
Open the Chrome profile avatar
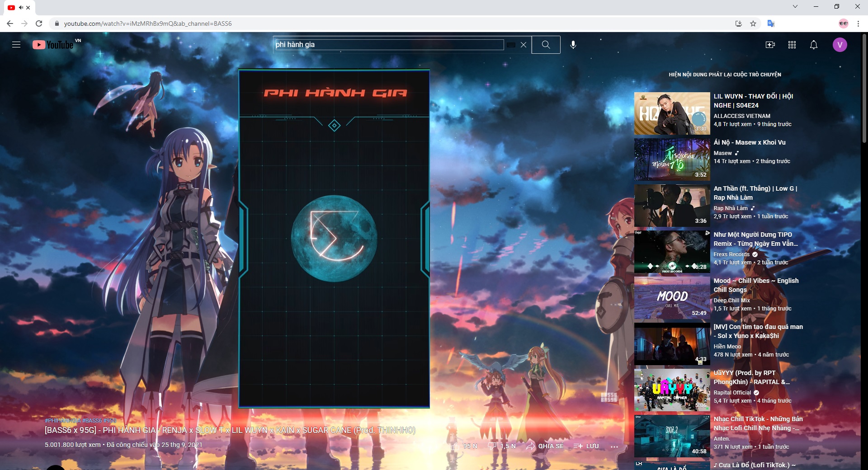point(844,23)
